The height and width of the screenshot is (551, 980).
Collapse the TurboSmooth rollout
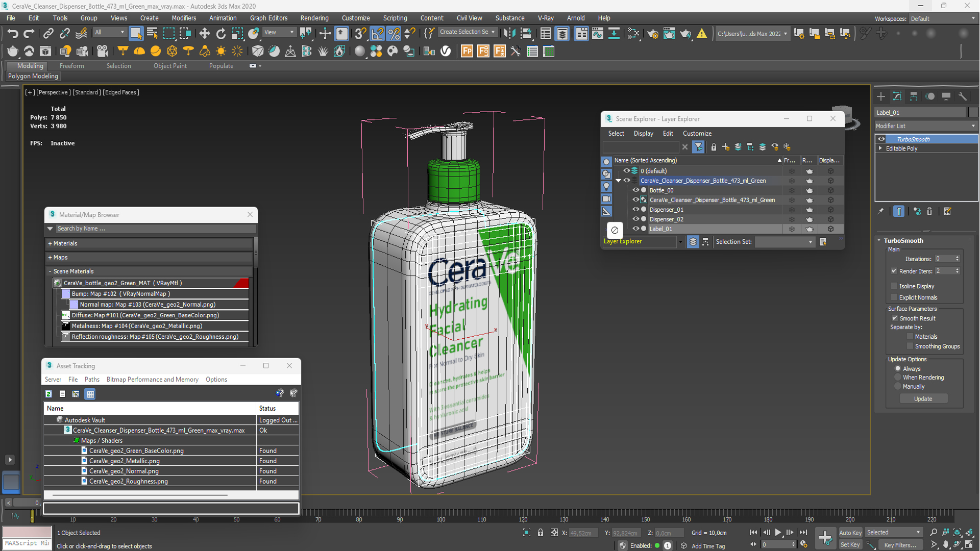click(879, 240)
